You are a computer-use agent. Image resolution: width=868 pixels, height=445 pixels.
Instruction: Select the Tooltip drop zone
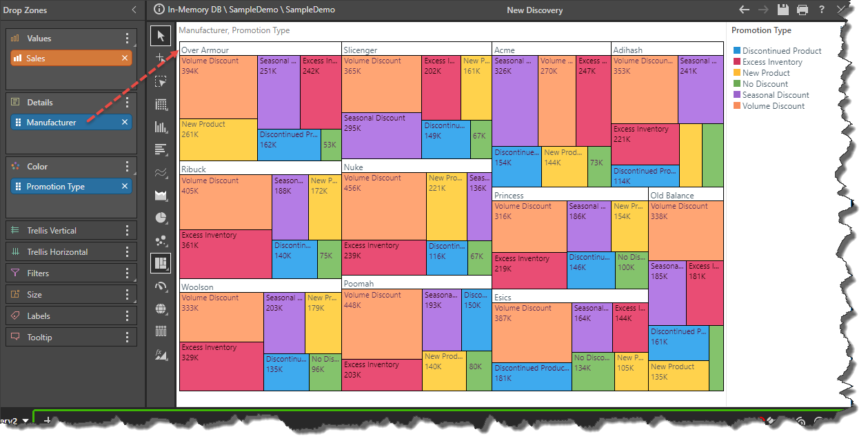click(39, 338)
